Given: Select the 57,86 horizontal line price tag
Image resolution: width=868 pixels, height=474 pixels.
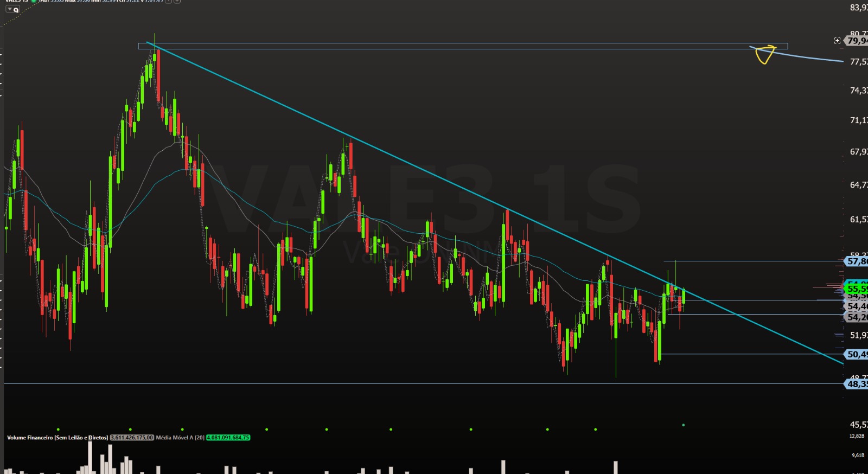Looking at the screenshot, I should (857, 261).
